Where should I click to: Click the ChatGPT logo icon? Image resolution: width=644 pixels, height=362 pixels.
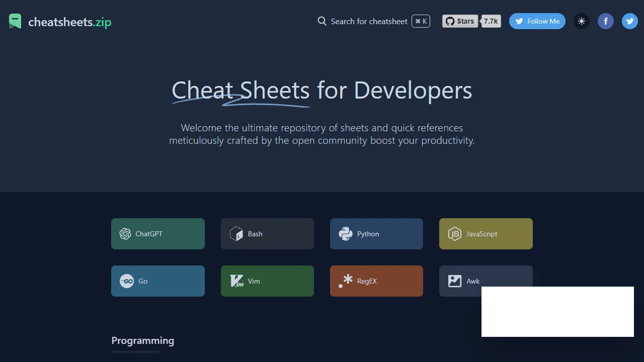(x=125, y=234)
